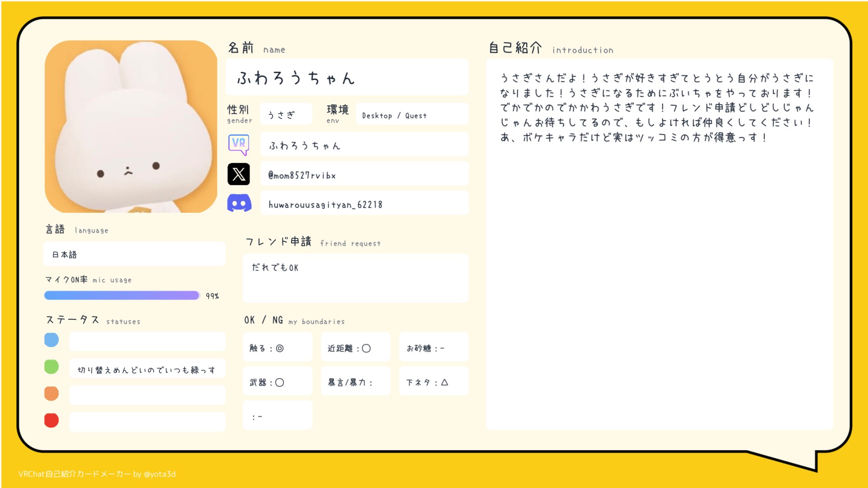Image resolution: width=868 pixels, height=488 pixels.
Task: Click the X (Twitter) logo icon
Action: pos(238,174)
